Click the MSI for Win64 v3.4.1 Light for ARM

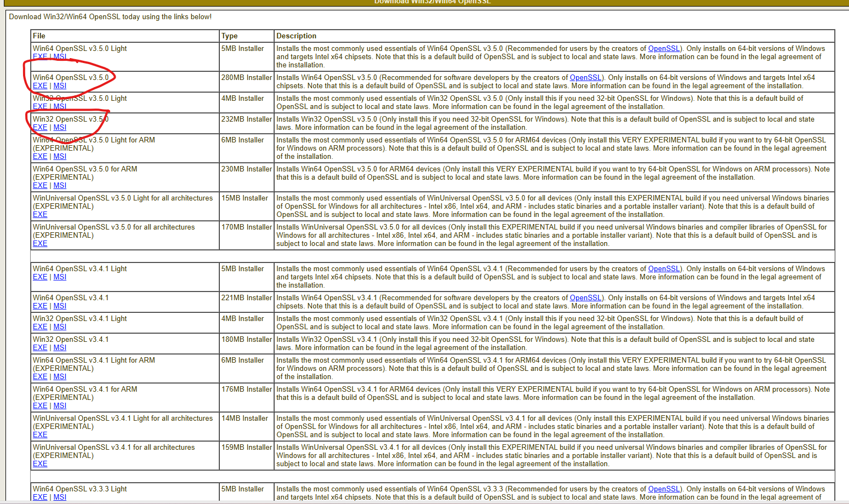pyautogui.click(x=60, y=376)
